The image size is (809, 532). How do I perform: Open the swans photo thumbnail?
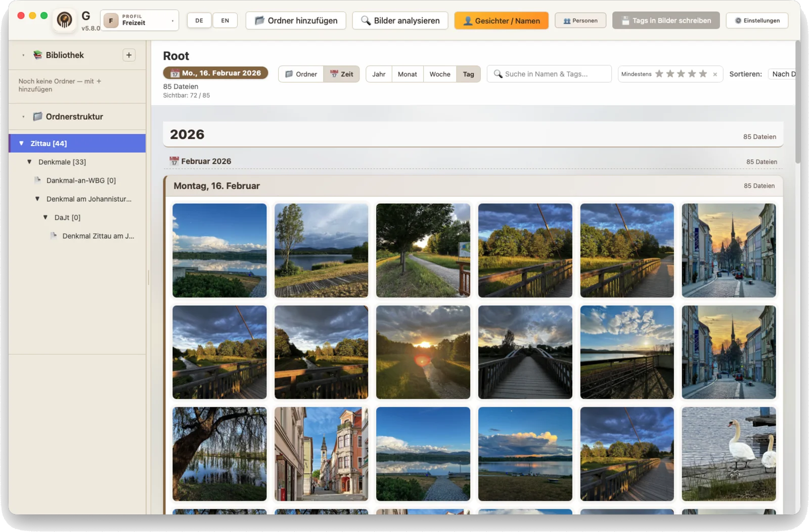[729, 454]
